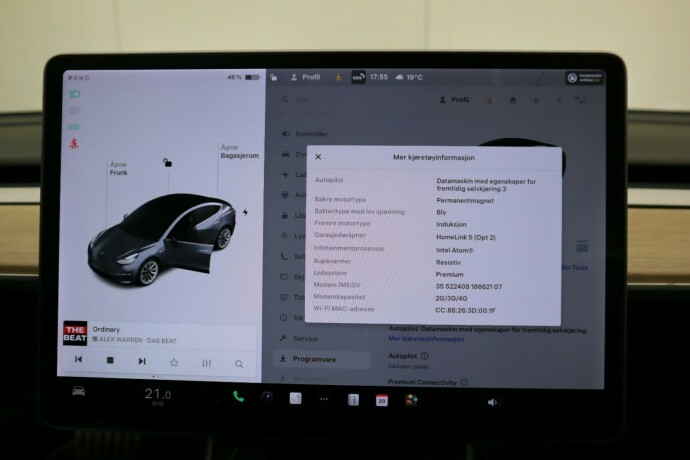690x460 pixels.
Task: Tap the cabin temperature 21.0 setting
Action: pyautogui.click(x=158, y=395)
